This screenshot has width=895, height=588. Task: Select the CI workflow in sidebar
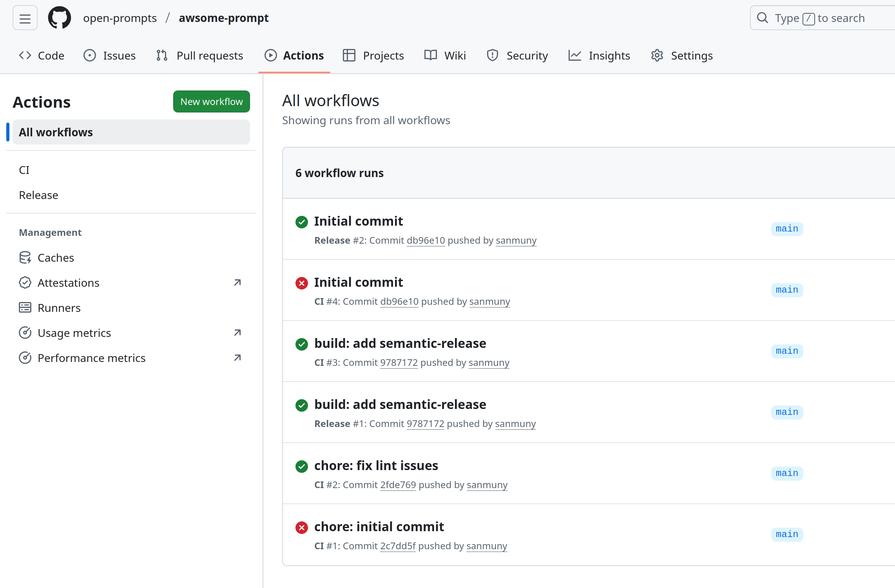[x=24, y=170]
